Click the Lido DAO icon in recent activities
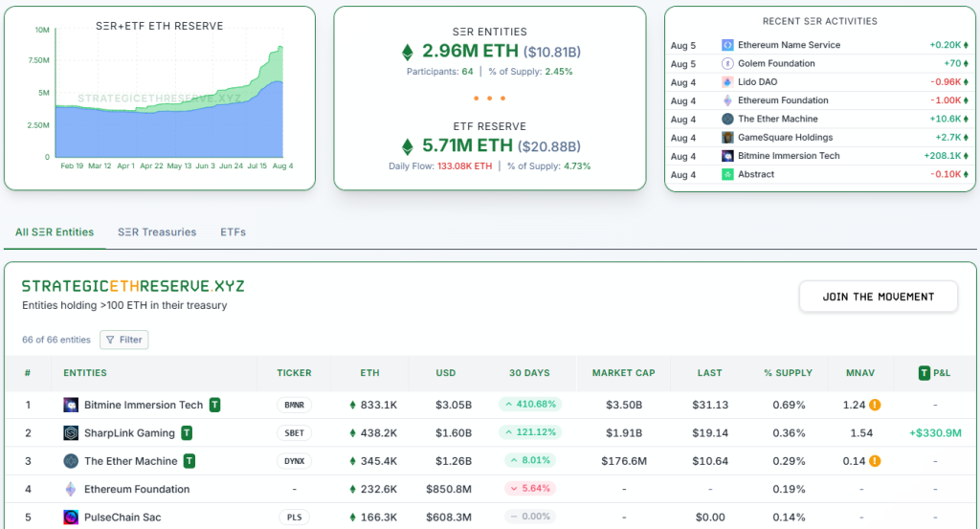The height and width of the screenshot is (529, 980). [727, 82]
